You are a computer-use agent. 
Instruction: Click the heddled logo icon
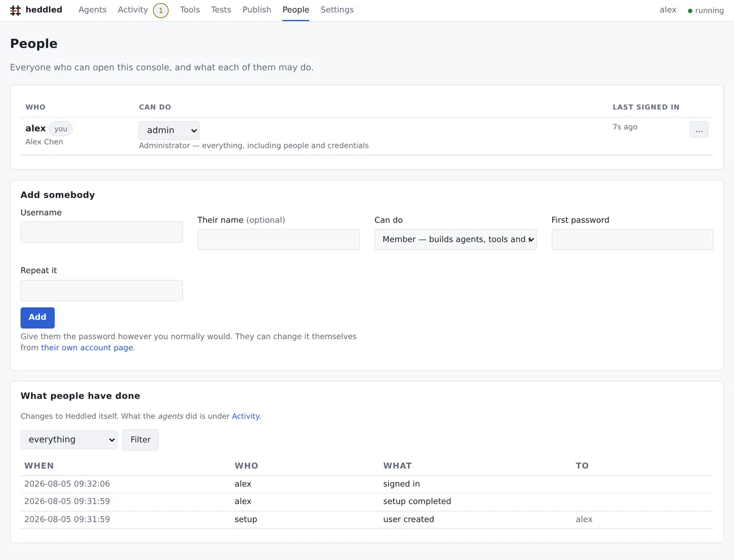pyautogui.click(x=16, y=10)
